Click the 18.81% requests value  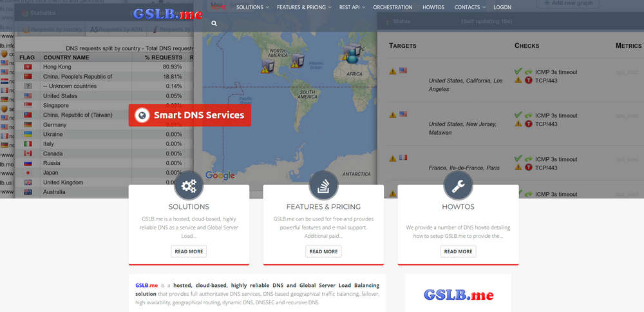click(x=172, y=77)
